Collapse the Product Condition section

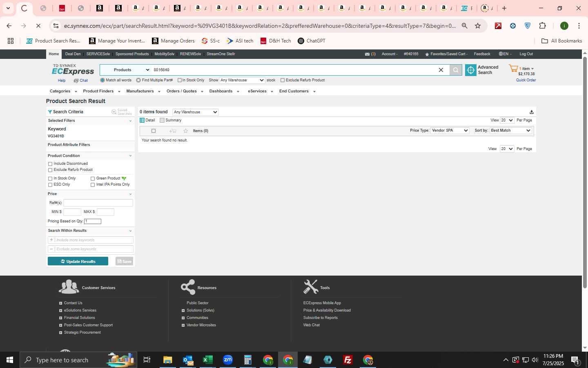pyautogui.click(x=130, y=156)
